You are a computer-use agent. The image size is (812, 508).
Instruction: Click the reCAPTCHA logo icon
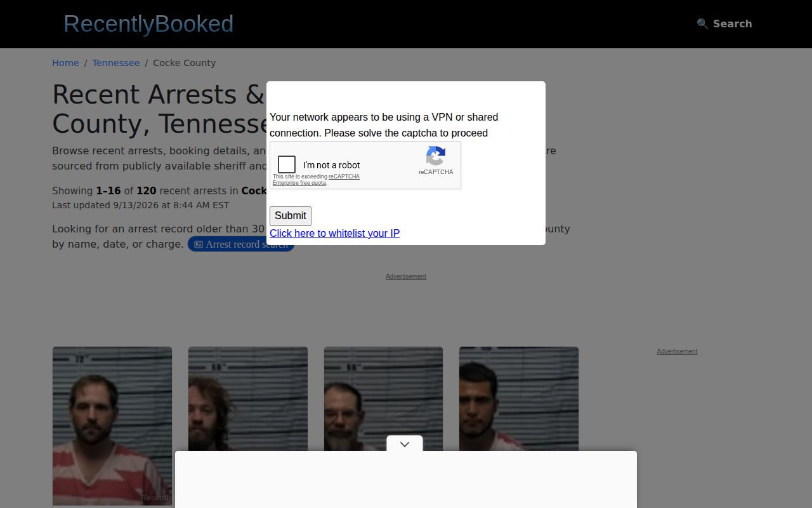(436, 156)
